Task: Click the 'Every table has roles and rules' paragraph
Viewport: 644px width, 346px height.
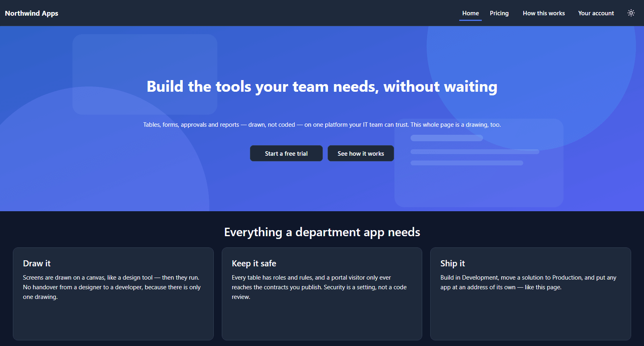Action: [x=320, y=287]
